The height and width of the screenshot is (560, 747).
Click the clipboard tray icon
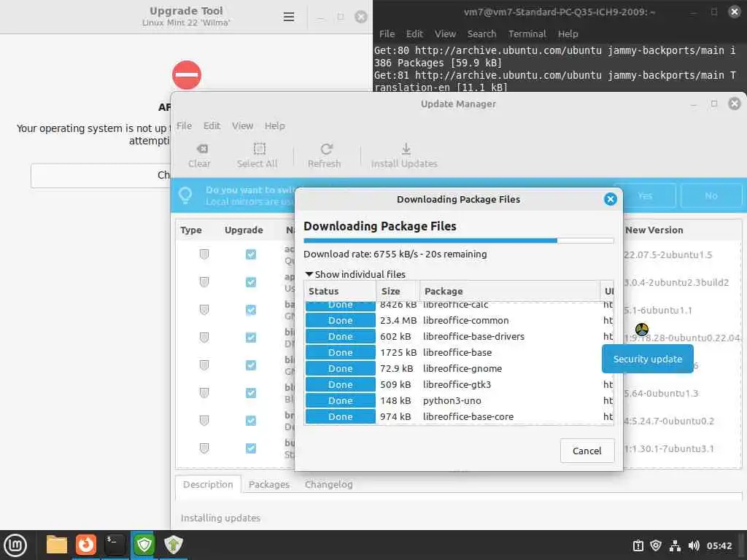(x=638, y=545)
